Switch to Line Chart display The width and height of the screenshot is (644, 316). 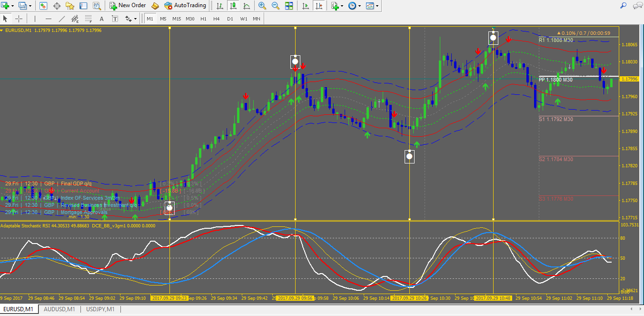(246, 6)
